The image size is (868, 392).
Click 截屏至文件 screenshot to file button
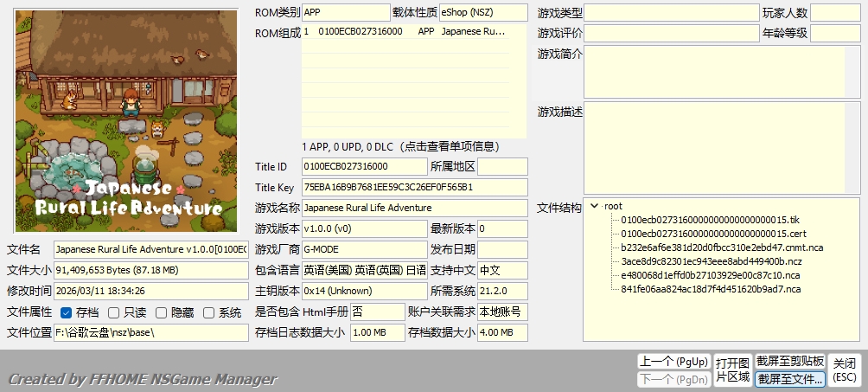click(789, 379)
